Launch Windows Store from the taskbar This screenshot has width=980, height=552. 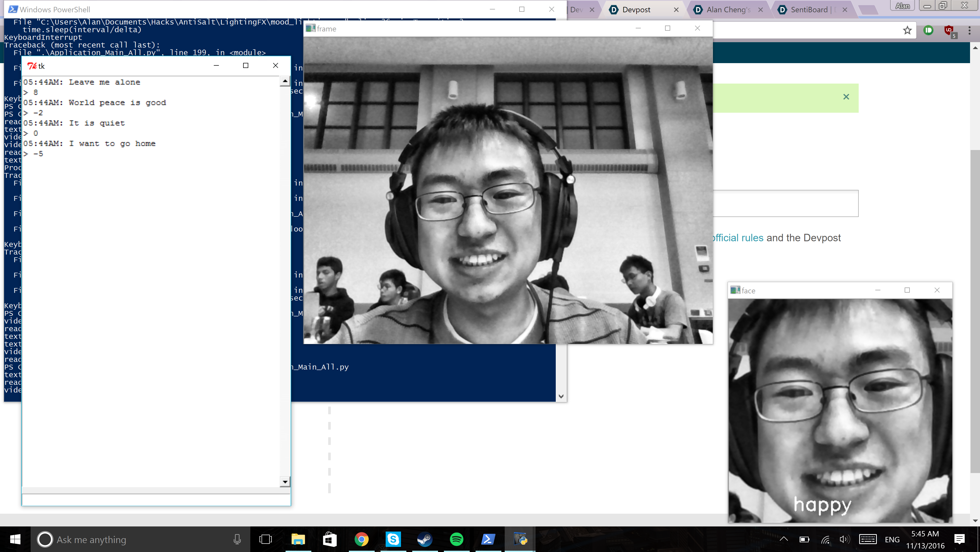pyautogui.click(x=329, y=539)
